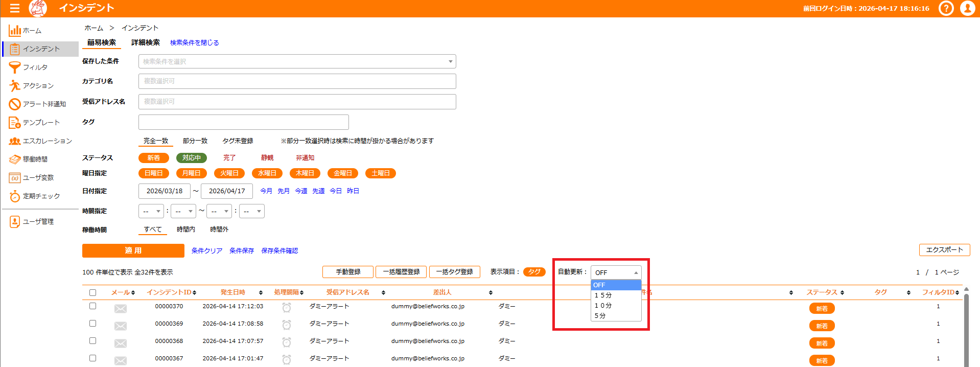Click the カテゴリ名 multi-select field
Image resolution: width=980 pixels, height=367 pixels.
point(297,81)
